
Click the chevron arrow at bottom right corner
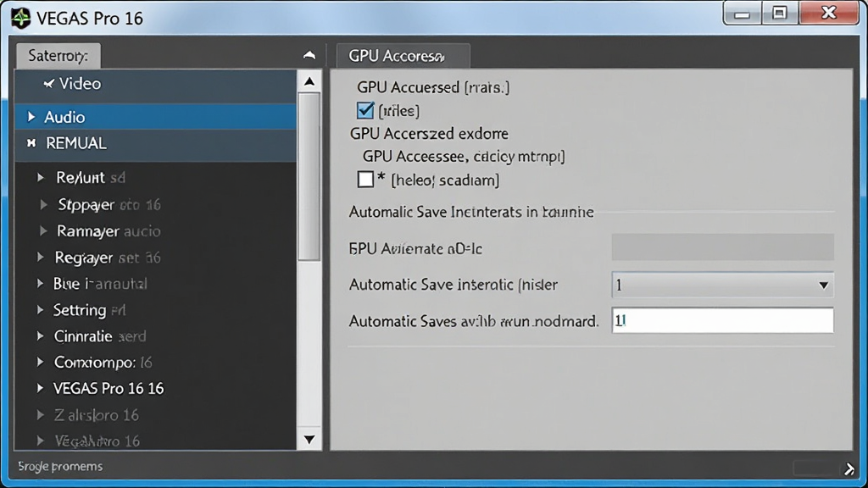(849, 469)
